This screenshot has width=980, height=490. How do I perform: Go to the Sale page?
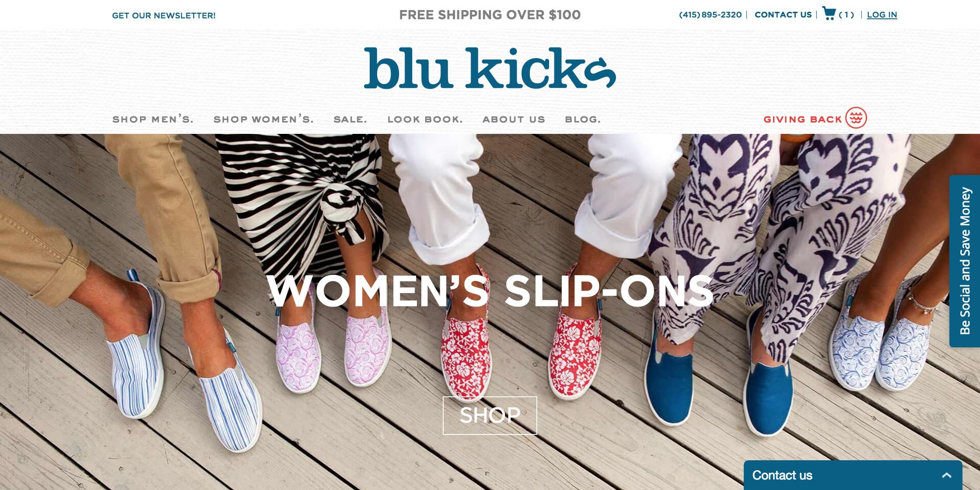click(x=350, y=119)
